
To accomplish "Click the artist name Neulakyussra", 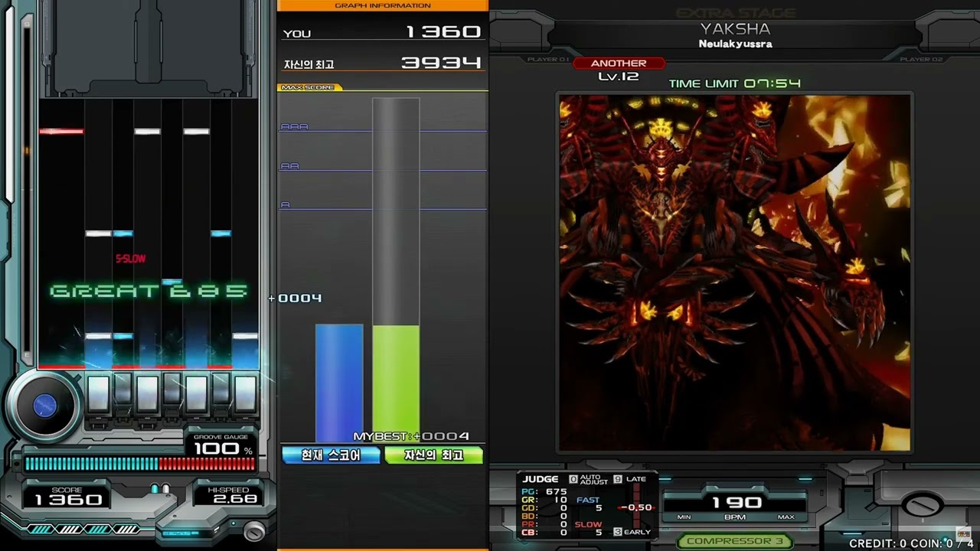I will pos(735,44).
